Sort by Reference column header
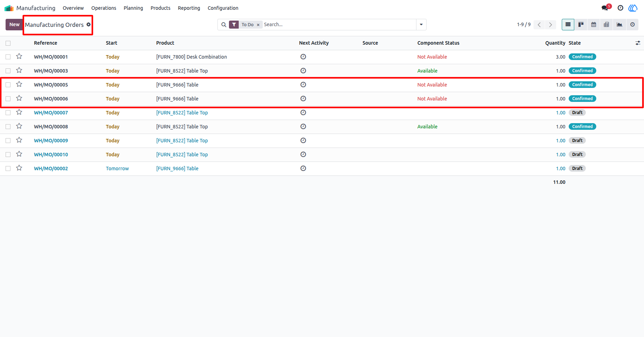This screenshot has height=337, width=644. 46,43
